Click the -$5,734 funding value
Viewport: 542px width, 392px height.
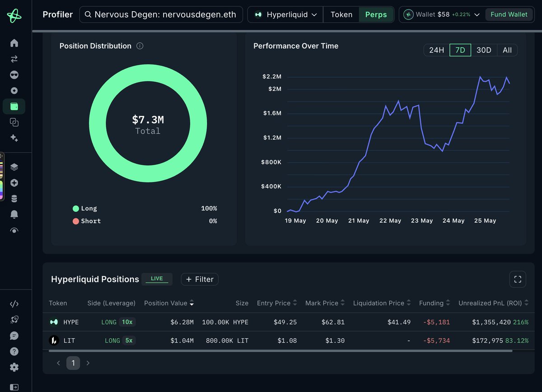click(x=438, y=341)
